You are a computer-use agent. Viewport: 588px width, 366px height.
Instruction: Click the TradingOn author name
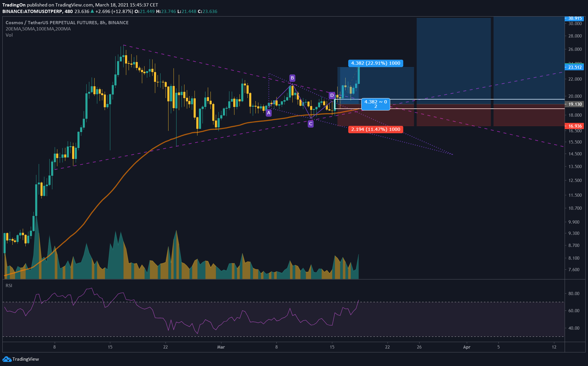click(14, 5)
